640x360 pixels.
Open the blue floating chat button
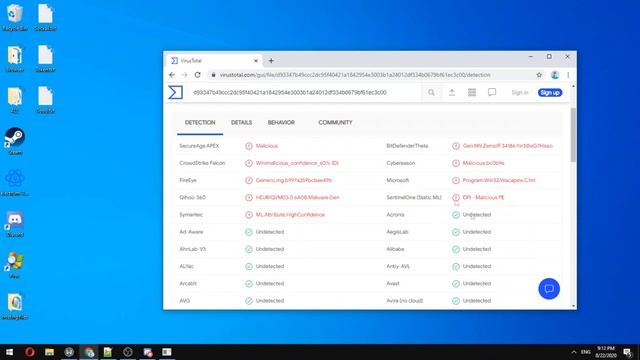click(x=549, y=289)
